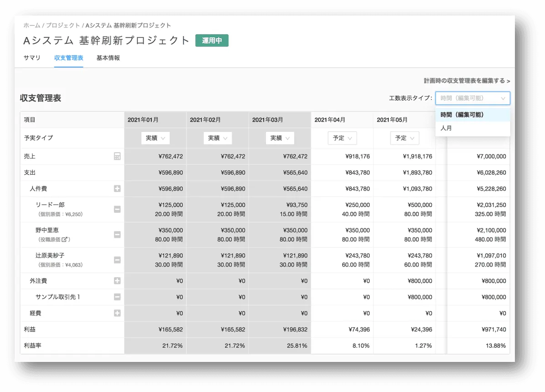
Task: Open the 実績 dropdown under 2021年03月
Action: click(x=280, y=138)
